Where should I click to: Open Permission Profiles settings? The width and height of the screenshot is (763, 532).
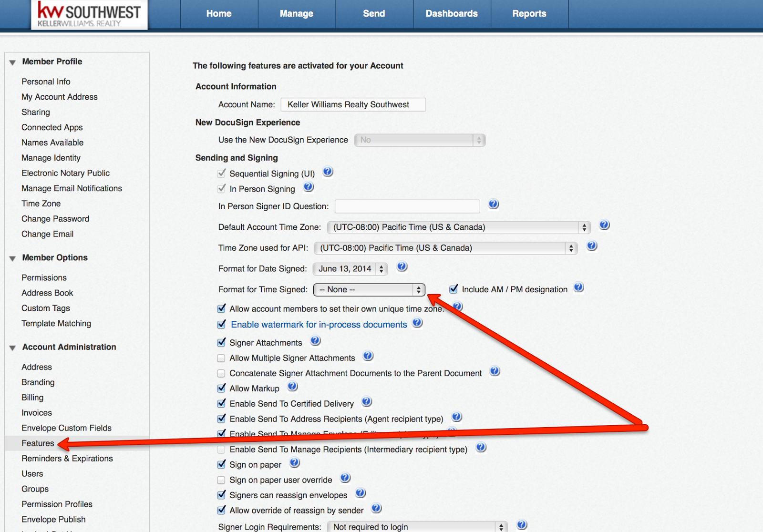tap(57, 504)
